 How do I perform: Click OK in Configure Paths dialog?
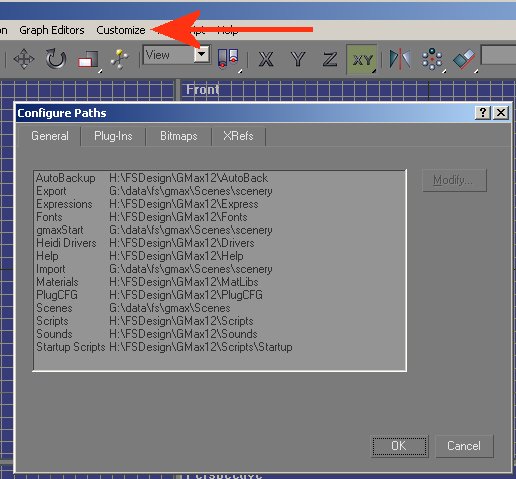tap(399, 446)
